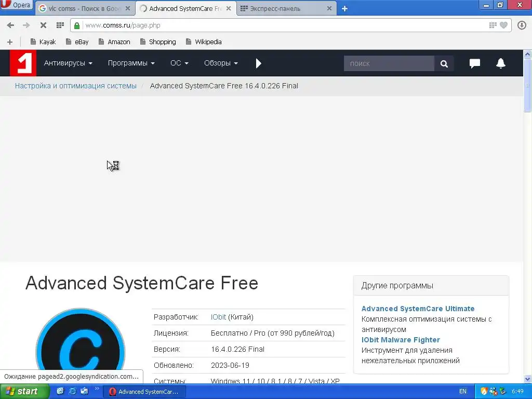Click the quick launch icon just left of the » chevron
The width and height of the screenshot is (532, 399).
[84, 391]
